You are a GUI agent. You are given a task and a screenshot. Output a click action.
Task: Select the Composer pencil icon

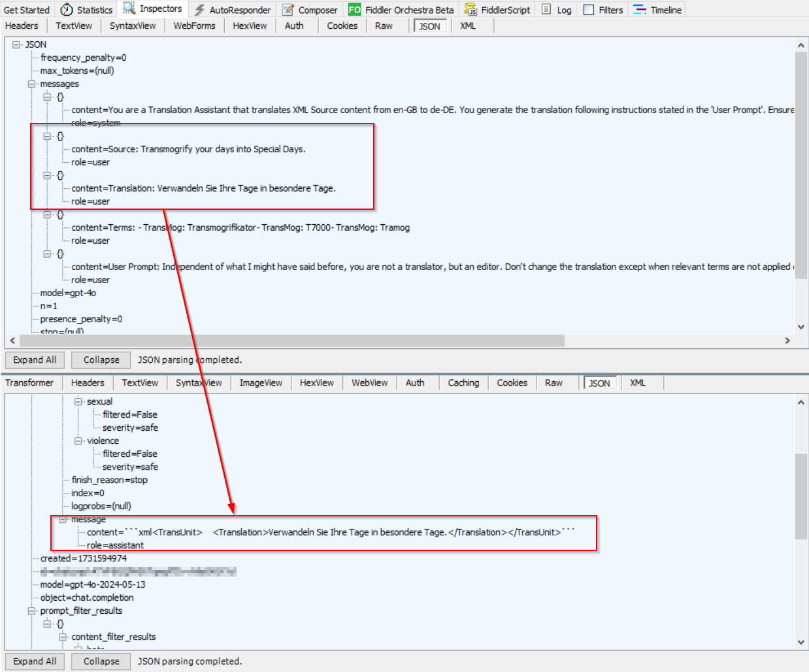pyautogui.click(x=286, y=9)
